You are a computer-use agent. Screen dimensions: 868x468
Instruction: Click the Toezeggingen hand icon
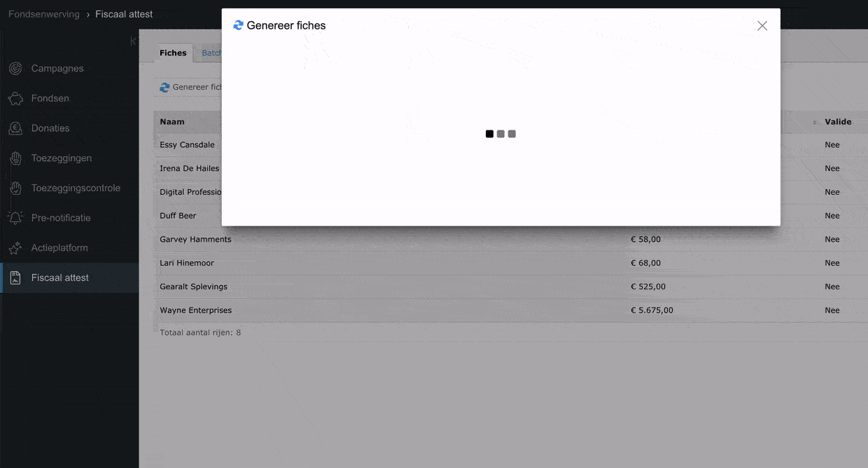tap(15, 158)
